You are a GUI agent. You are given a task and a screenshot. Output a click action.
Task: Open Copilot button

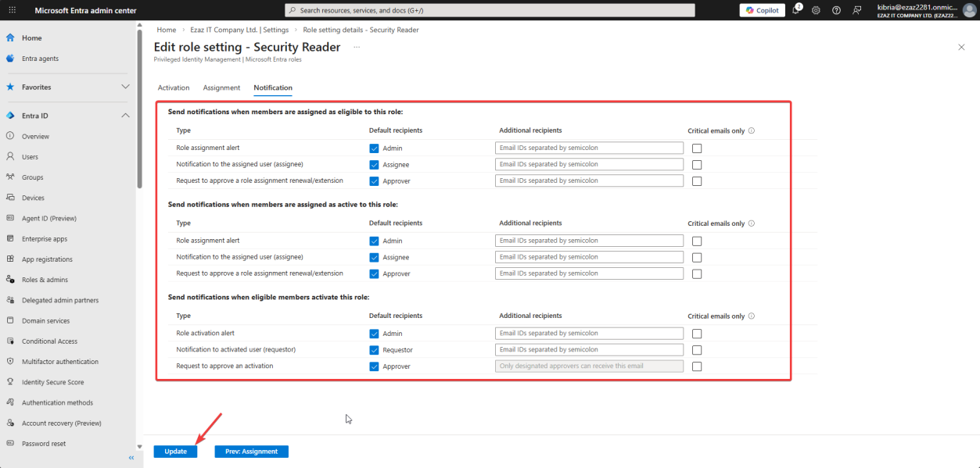tap(763, 10)
